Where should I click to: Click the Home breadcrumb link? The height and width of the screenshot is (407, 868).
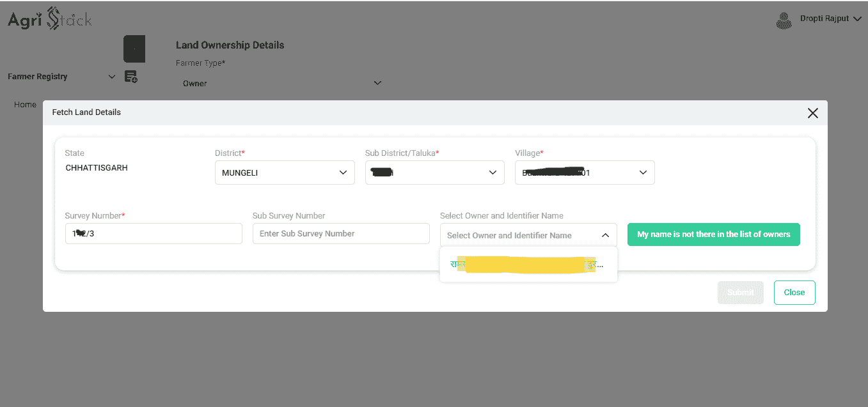tap(26, 105)
